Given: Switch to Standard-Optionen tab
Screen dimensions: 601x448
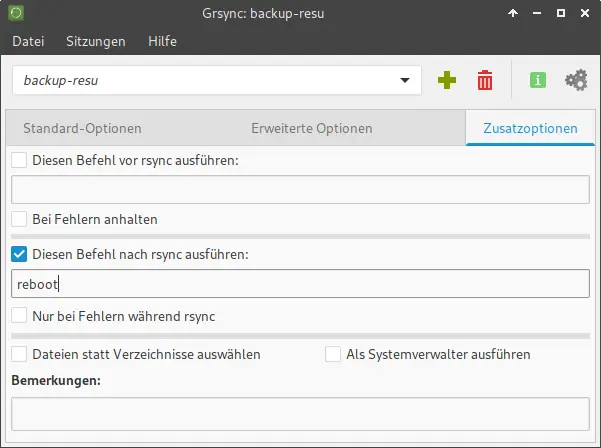Looking at the screenshot, I should 82,128.
